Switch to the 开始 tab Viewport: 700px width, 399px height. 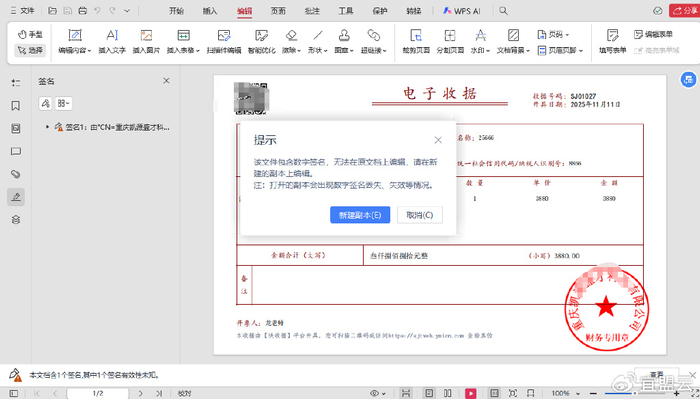tap(176, 11)
